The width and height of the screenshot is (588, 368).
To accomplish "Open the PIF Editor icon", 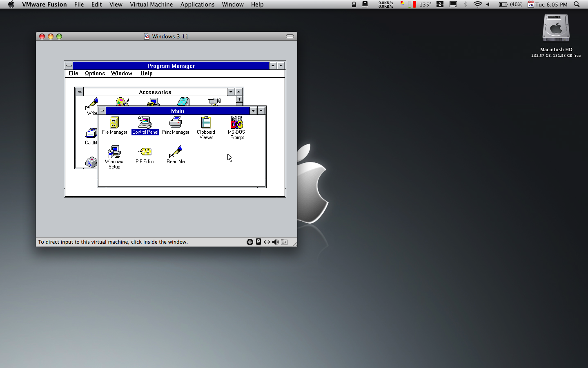I will (145, 155).
